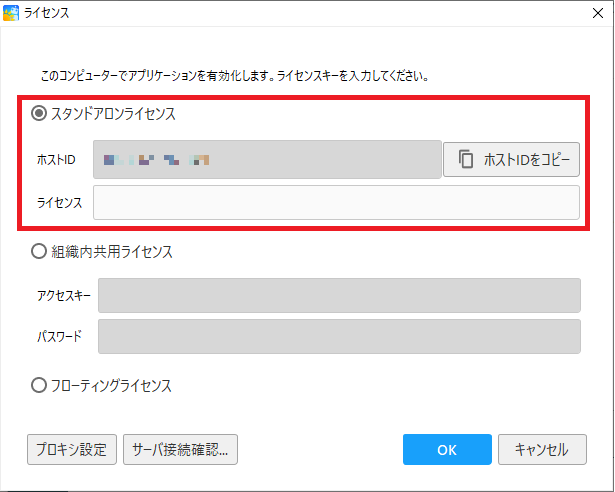Click the アクセスキー field

click(x=339, y=295)
